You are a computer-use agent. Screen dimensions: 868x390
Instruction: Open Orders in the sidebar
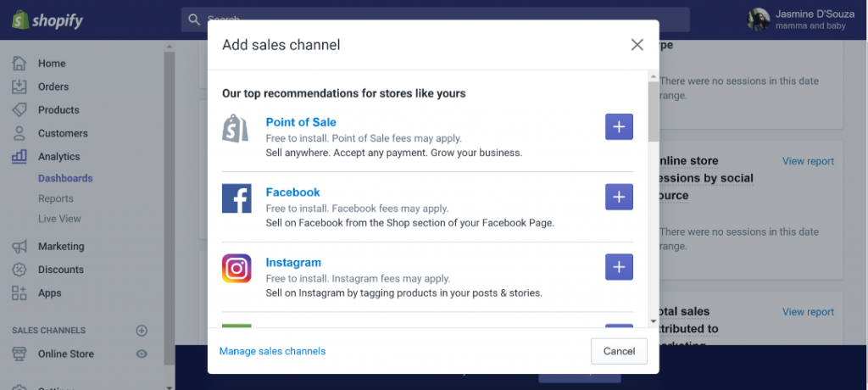(53, 86)
